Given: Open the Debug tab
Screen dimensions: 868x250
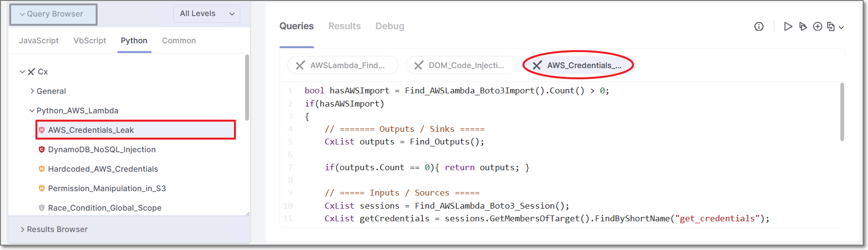Looking at the screenshot, I should point(390,26).
